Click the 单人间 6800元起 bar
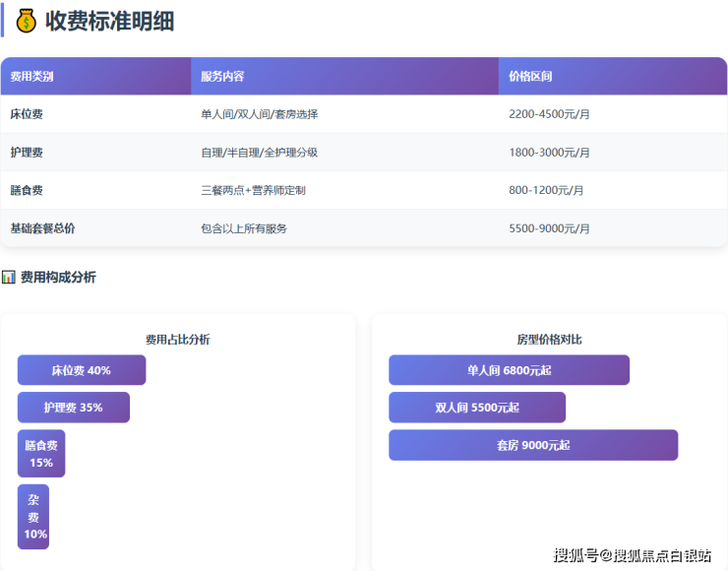Viewport: 728px width, 571px height. [509, 370]
